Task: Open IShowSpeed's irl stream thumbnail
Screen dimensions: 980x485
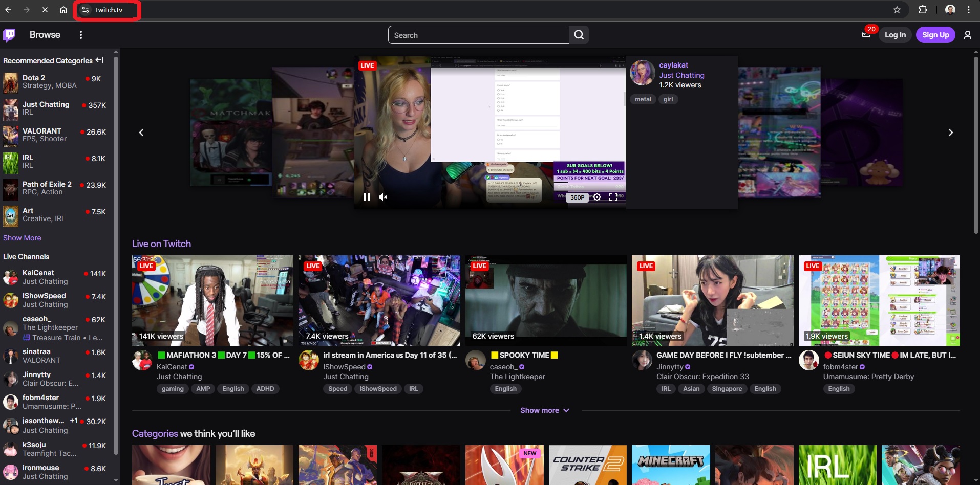Action: tap(379, 300)
